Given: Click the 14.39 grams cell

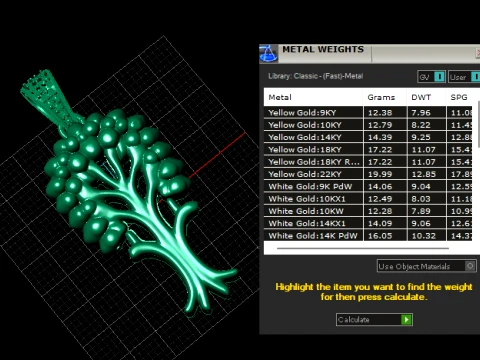Looking at the screenshot, I should 385,137.
